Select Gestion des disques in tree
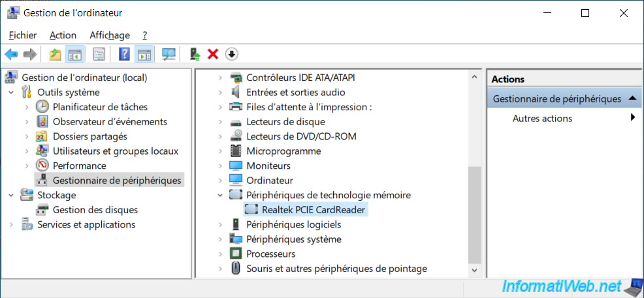 click(95, 210)
